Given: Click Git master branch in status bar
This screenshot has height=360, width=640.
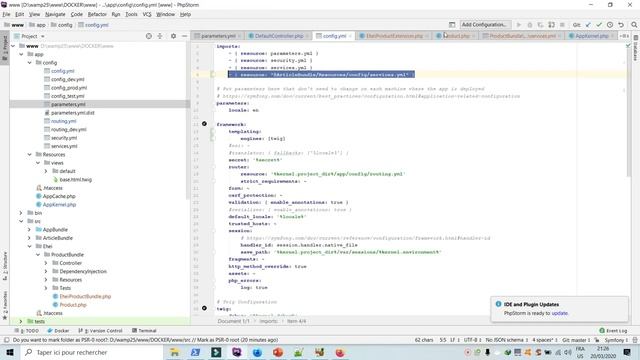Looking at the screenshot, I should pyautogui.click(x=576, y=340).
